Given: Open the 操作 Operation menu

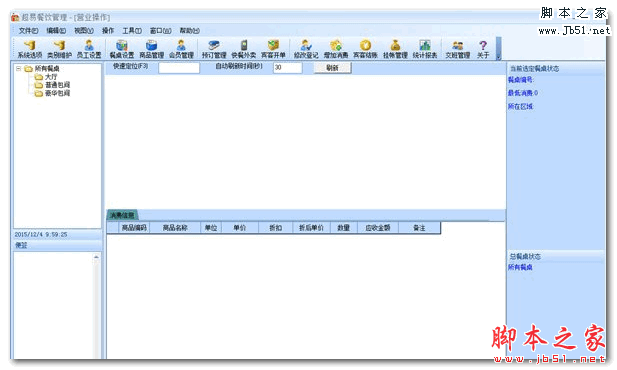Looking at the screenshot, I should [x=108, y=31].
